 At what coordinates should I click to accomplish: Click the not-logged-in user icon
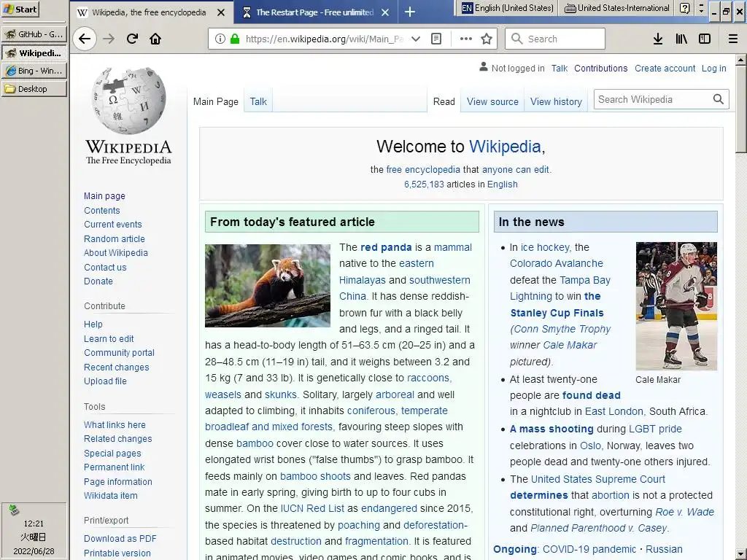coord(484,67)
